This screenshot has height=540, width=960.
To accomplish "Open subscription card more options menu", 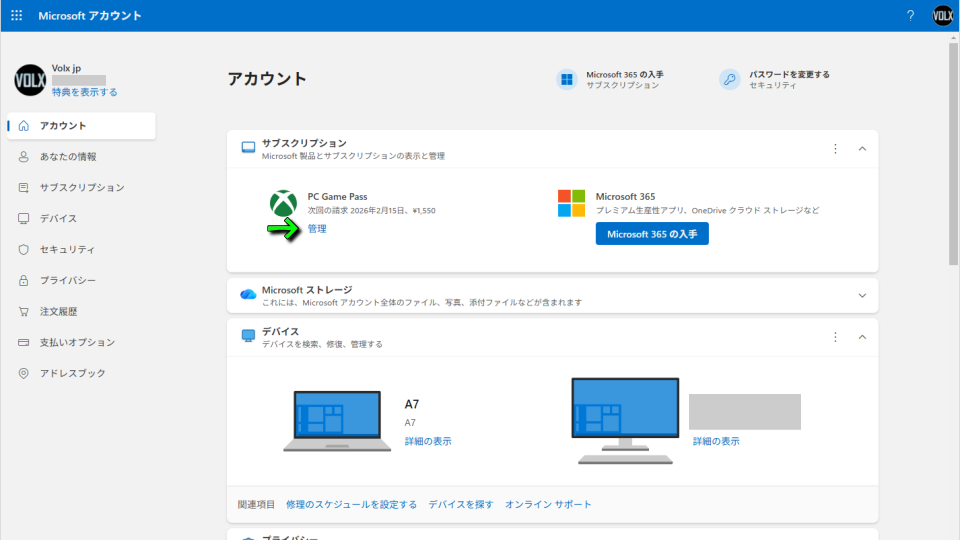I will click(835, 149).
